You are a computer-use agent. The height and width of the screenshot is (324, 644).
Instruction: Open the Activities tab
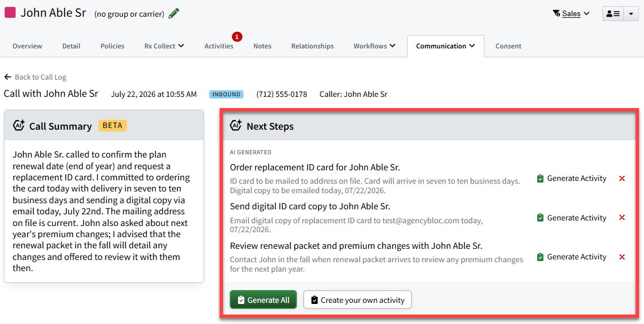(219, 46)
